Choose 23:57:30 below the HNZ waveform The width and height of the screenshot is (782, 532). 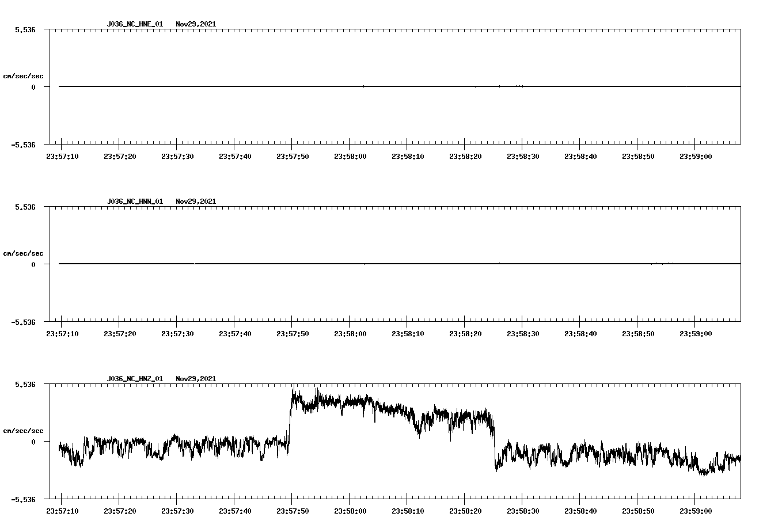177,511
